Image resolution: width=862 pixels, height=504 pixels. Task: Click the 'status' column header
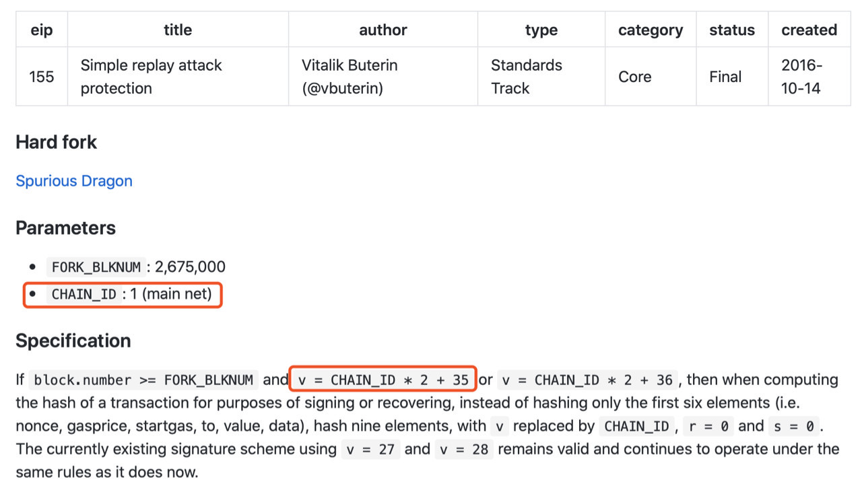click(x=732, y=30)
